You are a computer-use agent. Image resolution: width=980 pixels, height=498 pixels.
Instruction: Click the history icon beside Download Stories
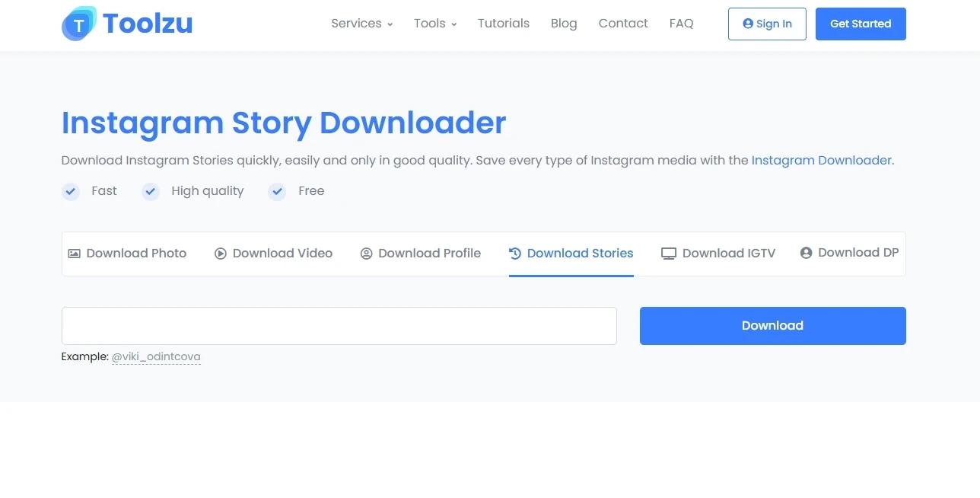point(515,254)
